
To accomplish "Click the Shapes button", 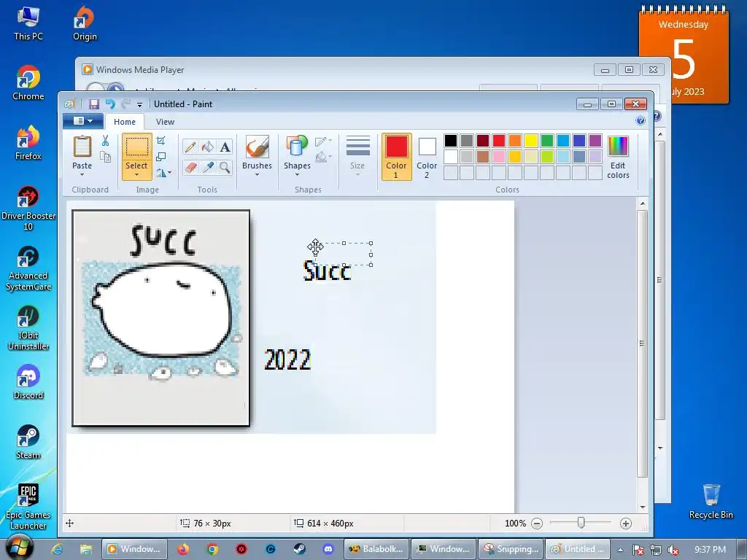I will coord(297,152).
